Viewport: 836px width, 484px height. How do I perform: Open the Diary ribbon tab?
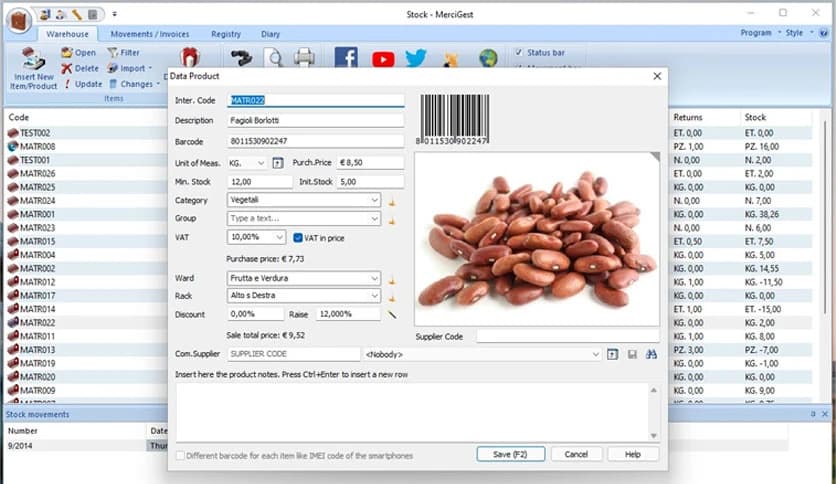270,33
